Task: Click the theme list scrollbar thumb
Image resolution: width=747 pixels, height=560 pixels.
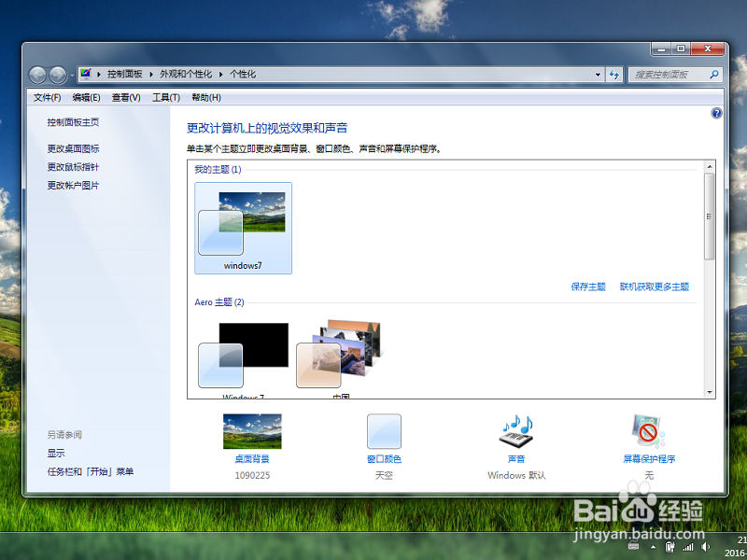Action: pos(710,217)
